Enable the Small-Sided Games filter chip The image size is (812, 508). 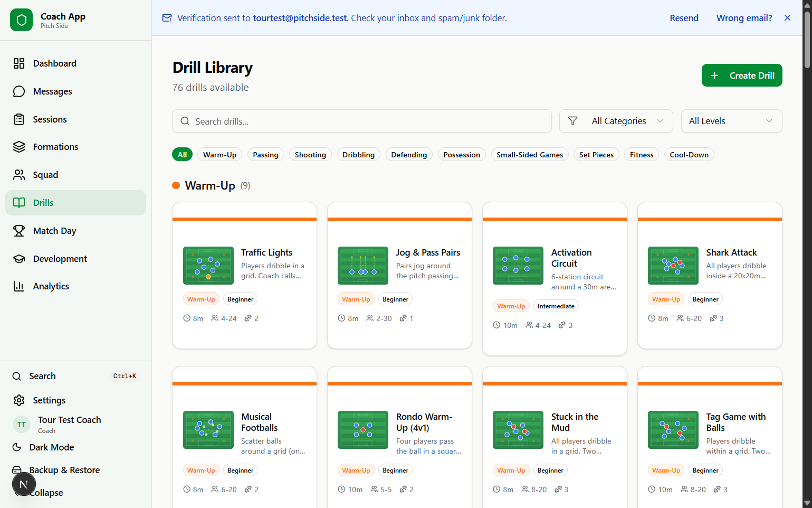(x=529, y=155)
